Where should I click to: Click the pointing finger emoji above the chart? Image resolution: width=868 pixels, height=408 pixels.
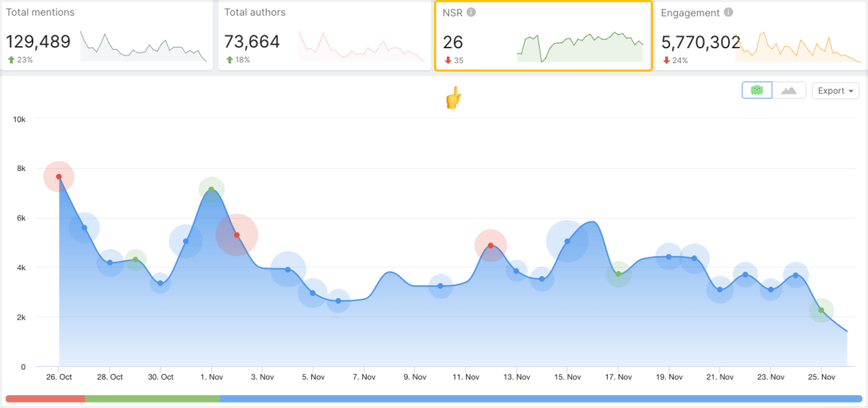click(x=453, y=96)
